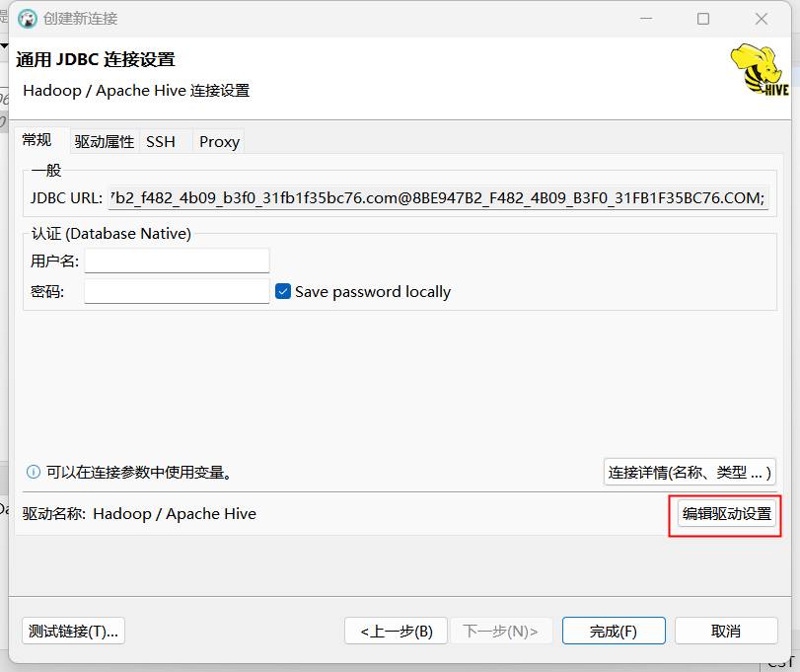Click the 通用 JDBC 连接设置 heading

(x=96, y=59)
